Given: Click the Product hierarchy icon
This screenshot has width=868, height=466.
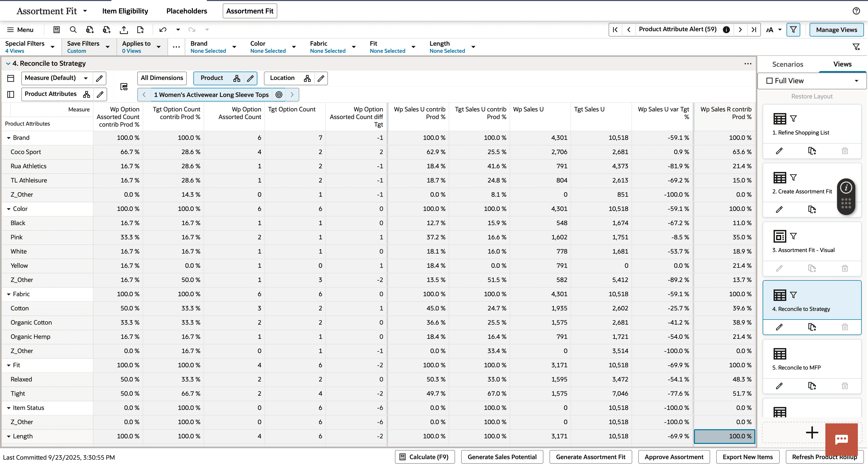Looking at the screenshot, I should coord(237,78).
